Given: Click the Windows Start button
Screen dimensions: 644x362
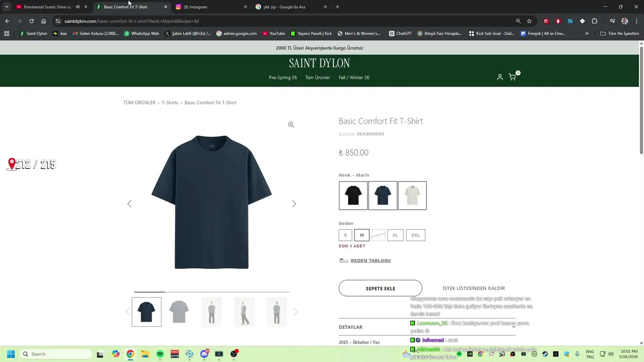Looking at the screenshot, I should 11,354.
